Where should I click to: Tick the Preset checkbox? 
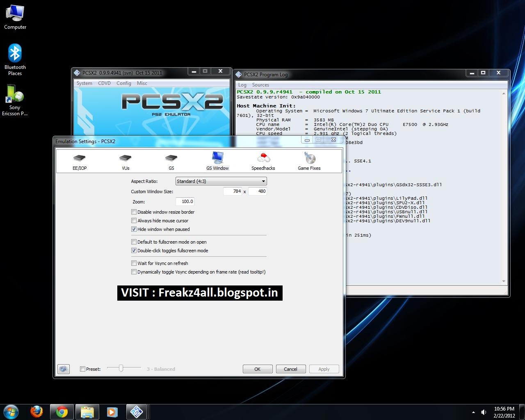[82, 369]
